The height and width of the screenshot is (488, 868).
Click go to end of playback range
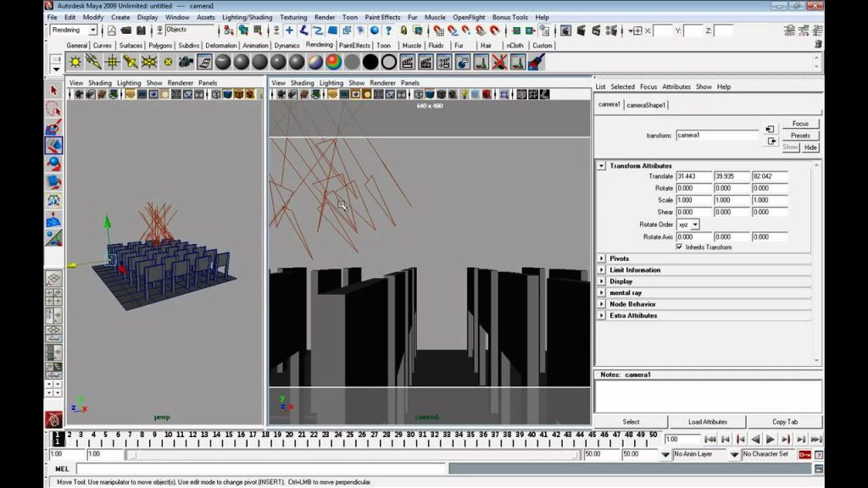[x=816, y=440]
